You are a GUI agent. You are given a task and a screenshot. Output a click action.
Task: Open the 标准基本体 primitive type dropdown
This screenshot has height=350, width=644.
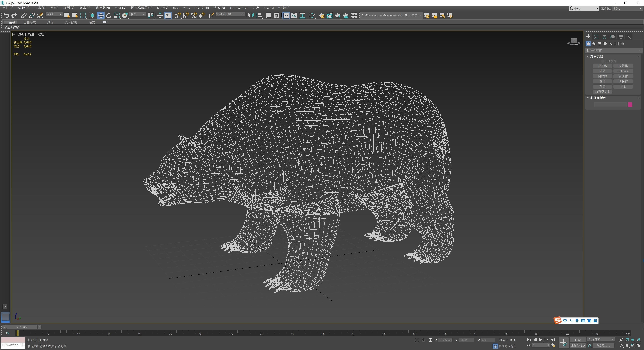[614, 50]
